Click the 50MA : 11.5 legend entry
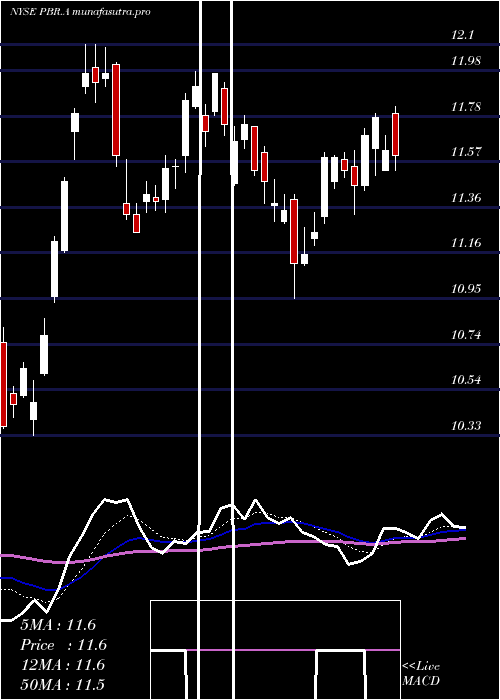 63,685
